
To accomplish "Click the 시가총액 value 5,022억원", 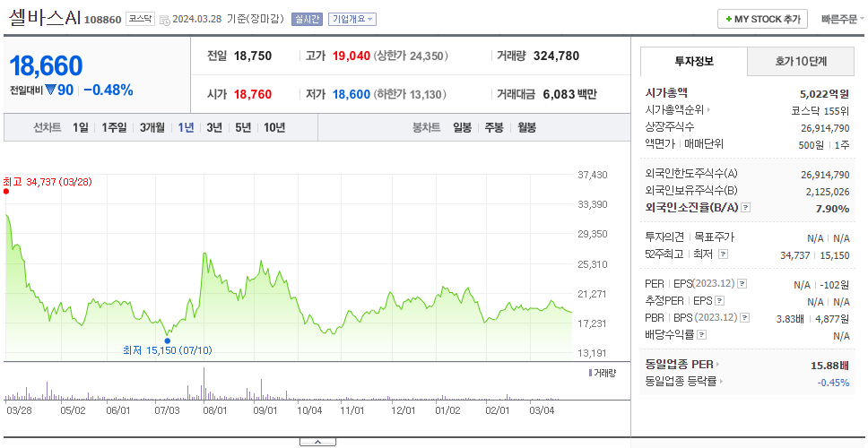I will pos(824,94).
